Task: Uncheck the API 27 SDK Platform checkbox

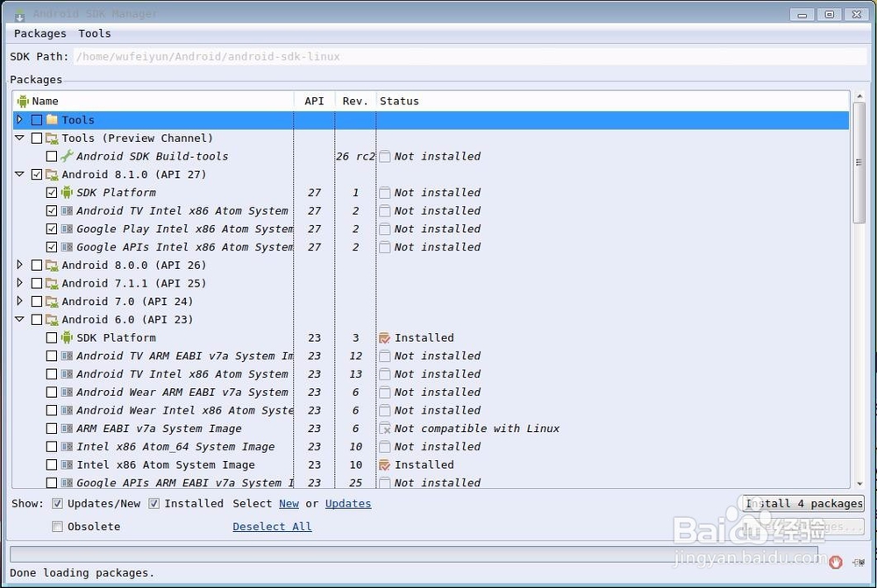Action: point(52,192)
